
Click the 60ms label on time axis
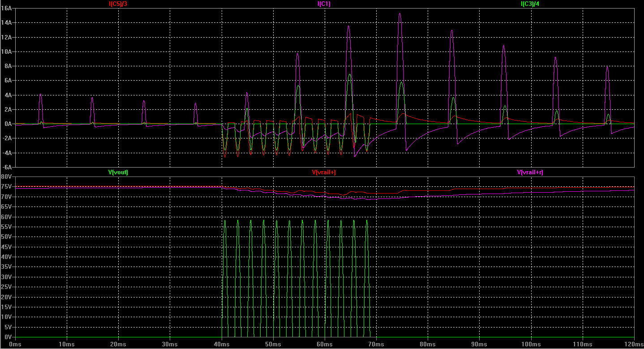[325, 344]
